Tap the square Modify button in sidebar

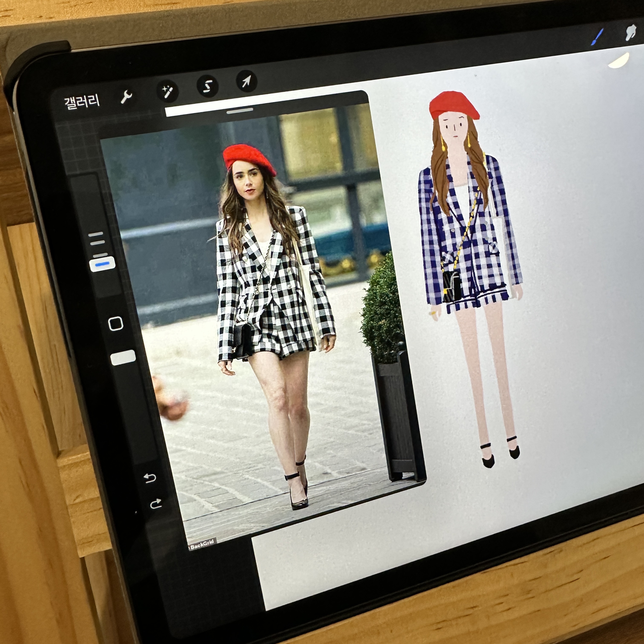(116, 323)
